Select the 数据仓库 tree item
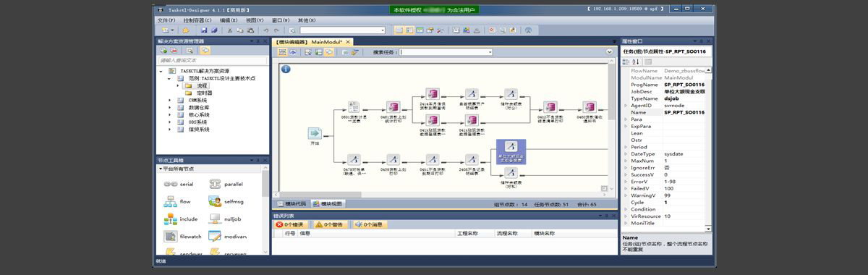Viewport: 868px width, 275px height. [x=199, y=108]
